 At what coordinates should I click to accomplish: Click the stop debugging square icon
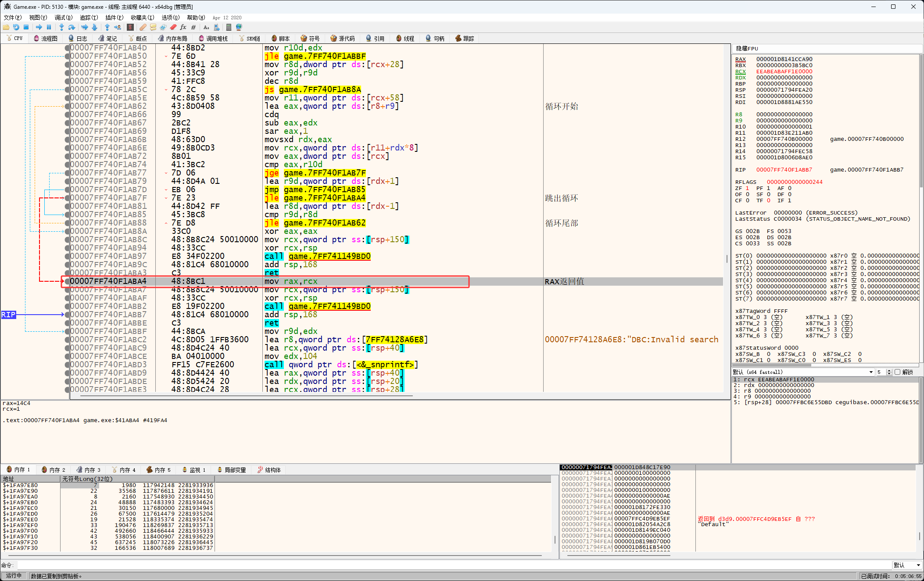(26, 27)
